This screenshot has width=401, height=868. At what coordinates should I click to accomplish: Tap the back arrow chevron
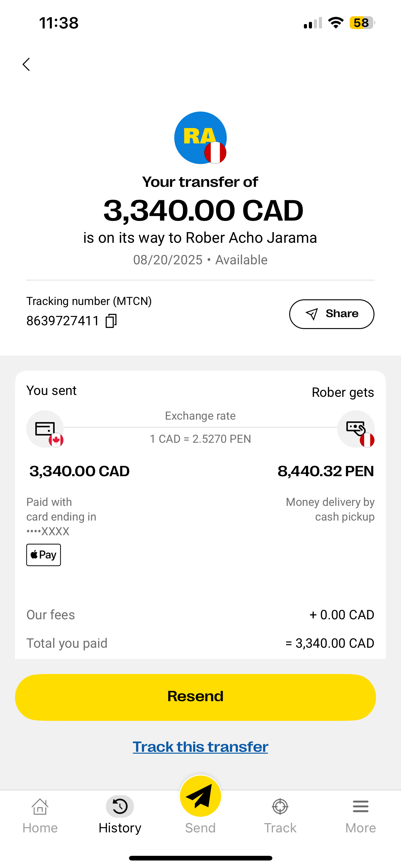click(26, 64)
